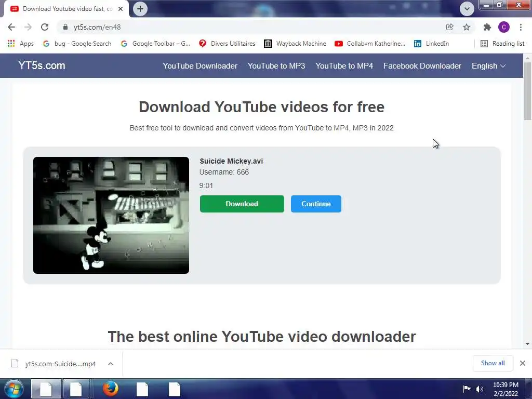Click the taskbar clock showing 10:39 PM

(506, 389)
